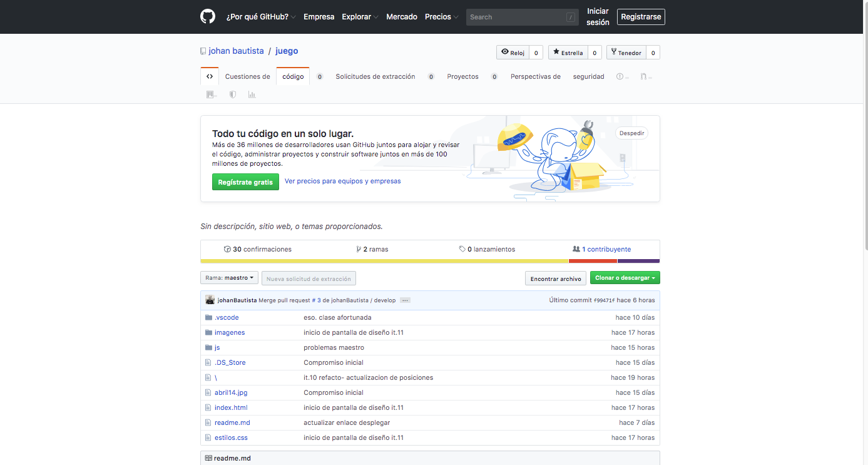Click Nueva solicitud de extracción button
This screenshot has height=465, width=868.
(x=309, y=278)
